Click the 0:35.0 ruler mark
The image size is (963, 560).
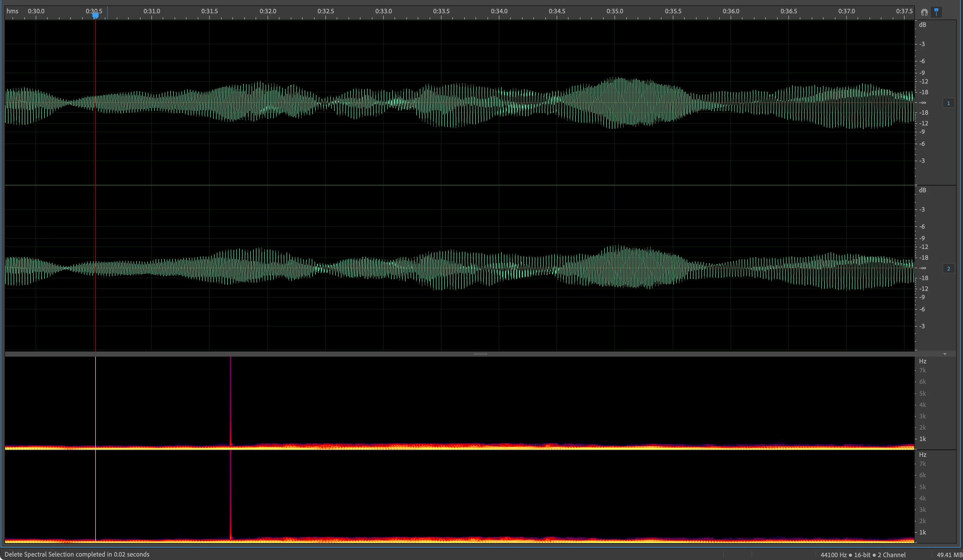click(x=614, y=11)
